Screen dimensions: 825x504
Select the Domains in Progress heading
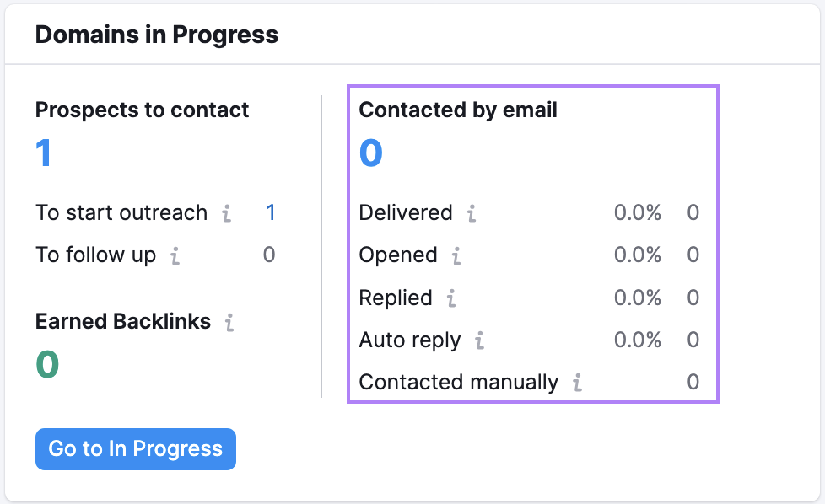pos(157,35)
